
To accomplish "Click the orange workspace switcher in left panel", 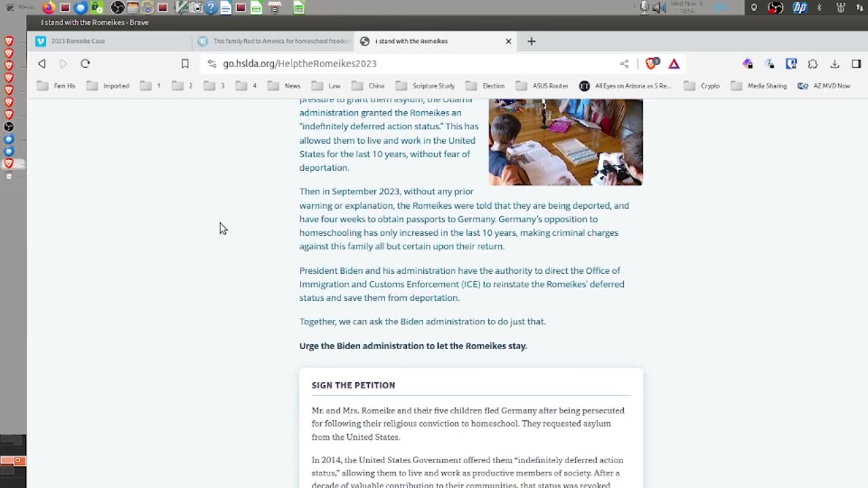I will (x=13, y=461).
